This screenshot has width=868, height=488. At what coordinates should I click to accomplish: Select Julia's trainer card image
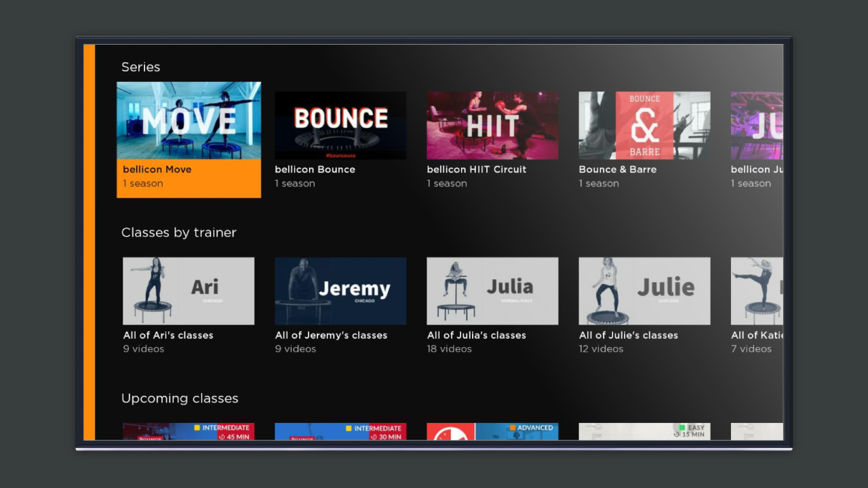(x=492, y=291)
